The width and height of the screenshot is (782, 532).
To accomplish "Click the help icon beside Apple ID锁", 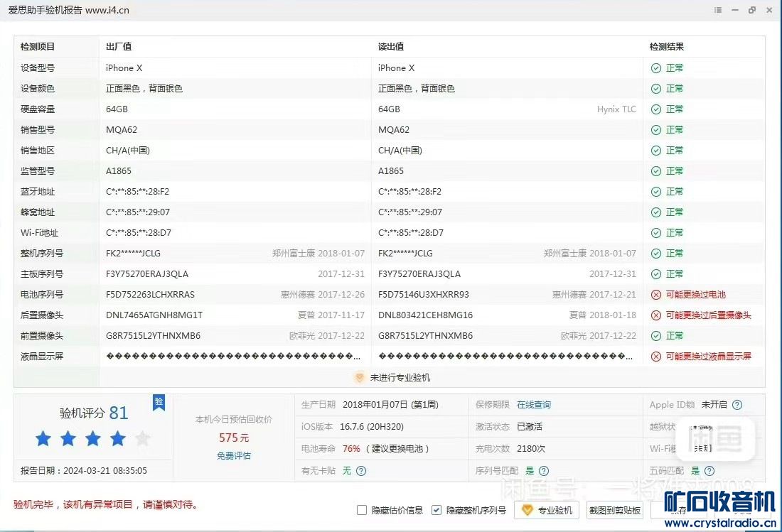I will coord(737,405).
